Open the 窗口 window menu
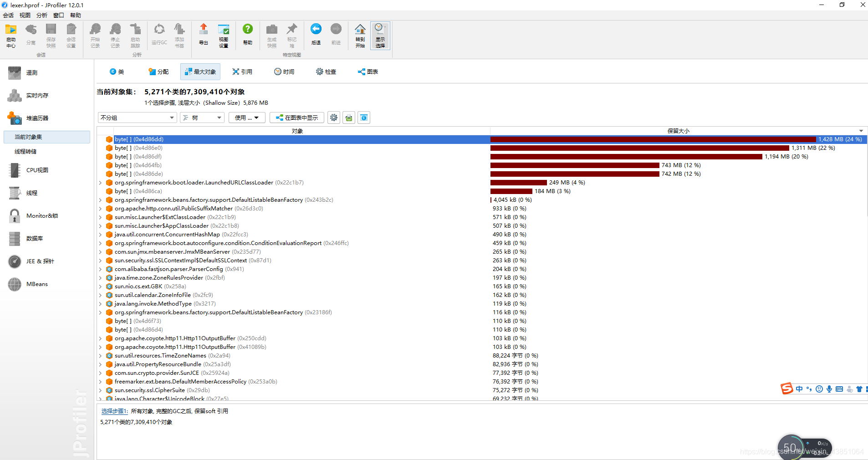 tap(59, 15)
